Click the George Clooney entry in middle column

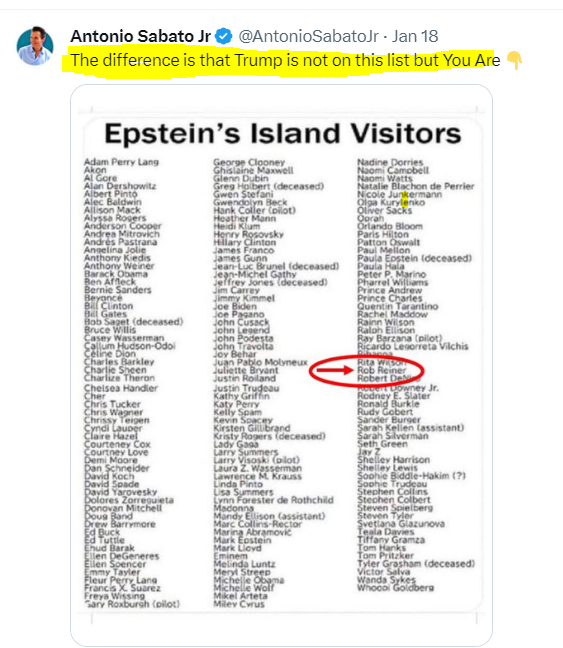[249, 162]
